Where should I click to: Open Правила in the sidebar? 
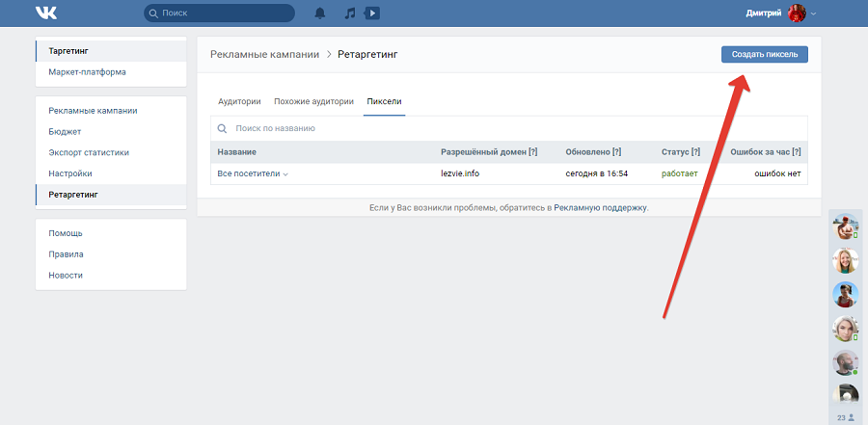[x=111, y=254]
